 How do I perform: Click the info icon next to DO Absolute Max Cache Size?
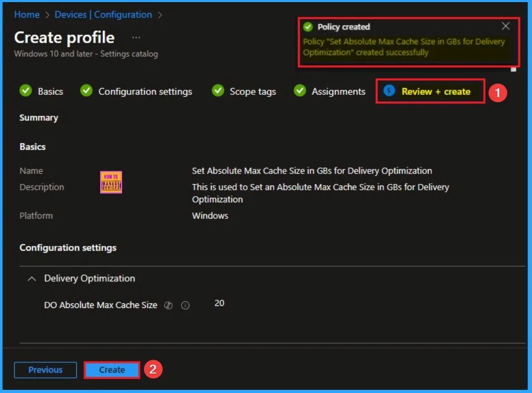click(x=185, y=306)
